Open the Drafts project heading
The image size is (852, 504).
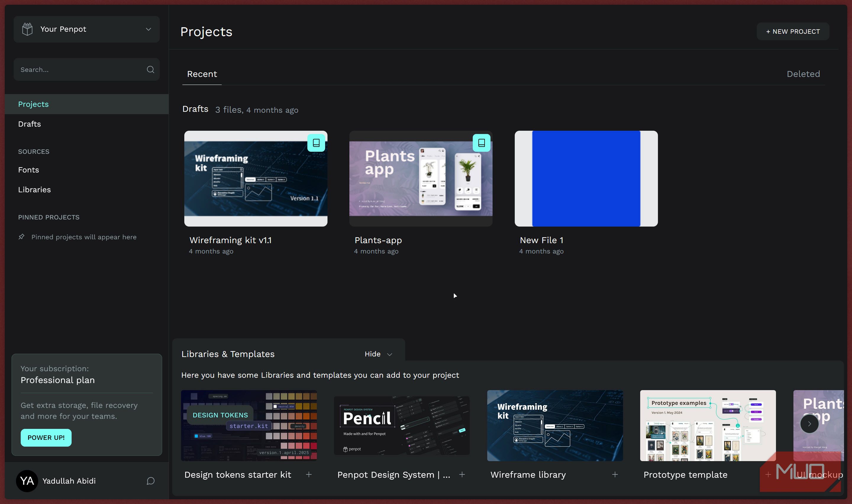click(x=195, y=109)
